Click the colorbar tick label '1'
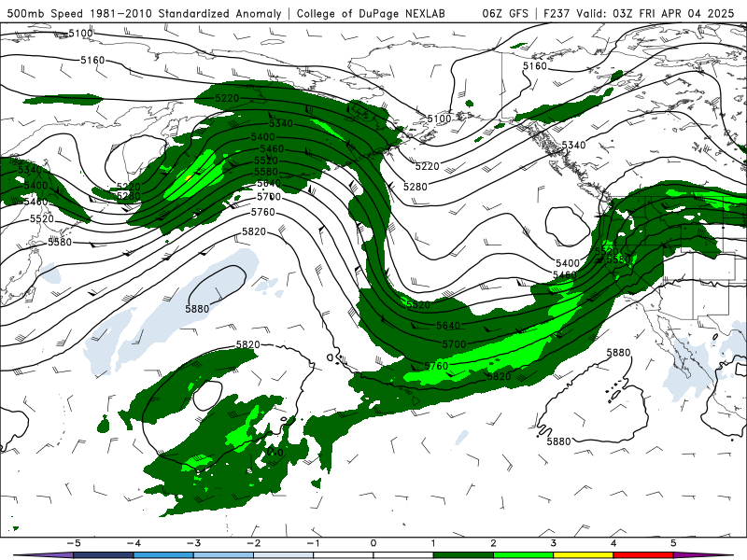The height and width of the screenshot is (560, 747). click(x=433, y=543)
